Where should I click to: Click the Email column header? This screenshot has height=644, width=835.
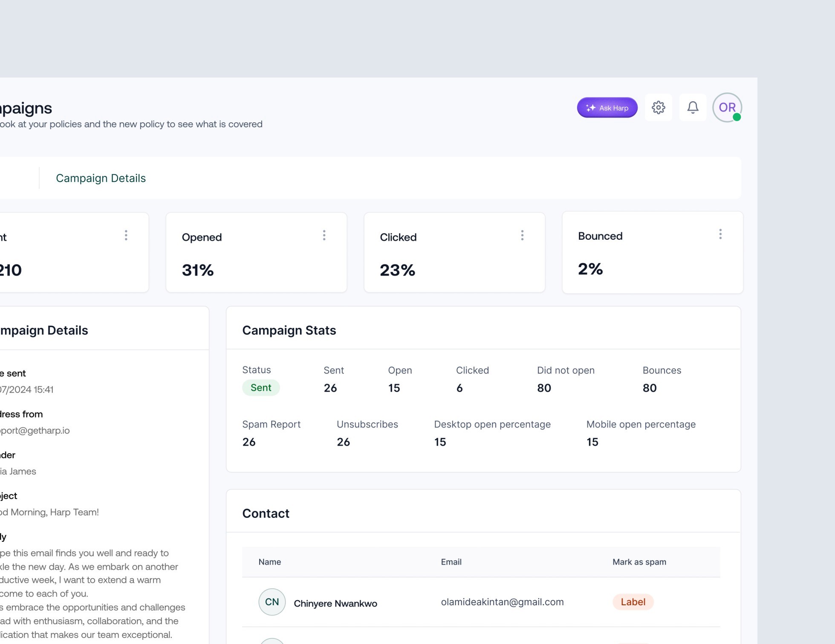[451, 562]
